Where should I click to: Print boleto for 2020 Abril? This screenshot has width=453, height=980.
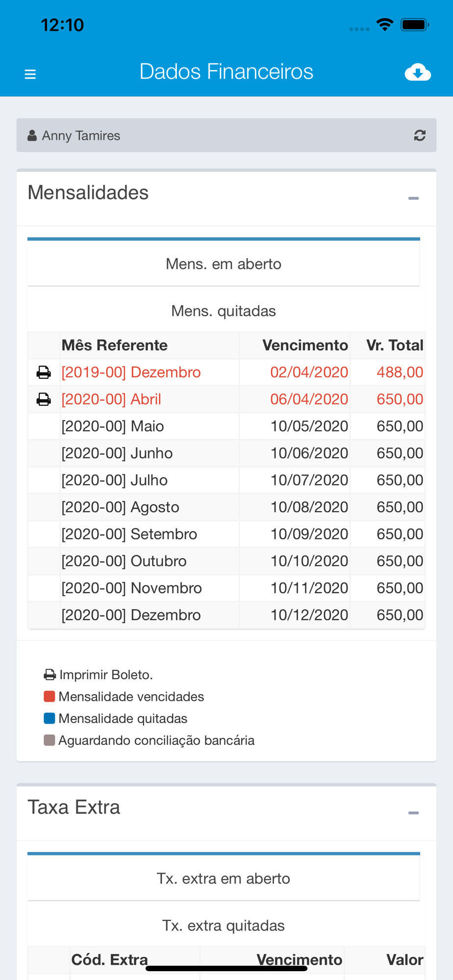click(x=44, y=399)
